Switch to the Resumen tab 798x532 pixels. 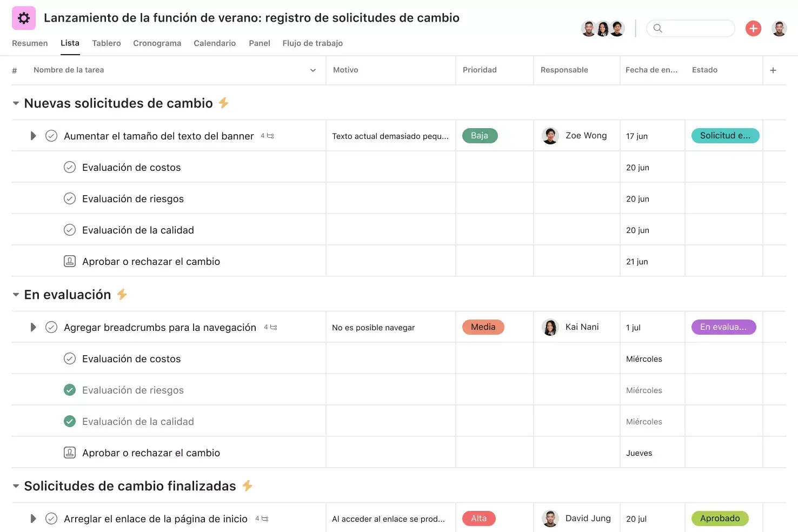[30, 43]
